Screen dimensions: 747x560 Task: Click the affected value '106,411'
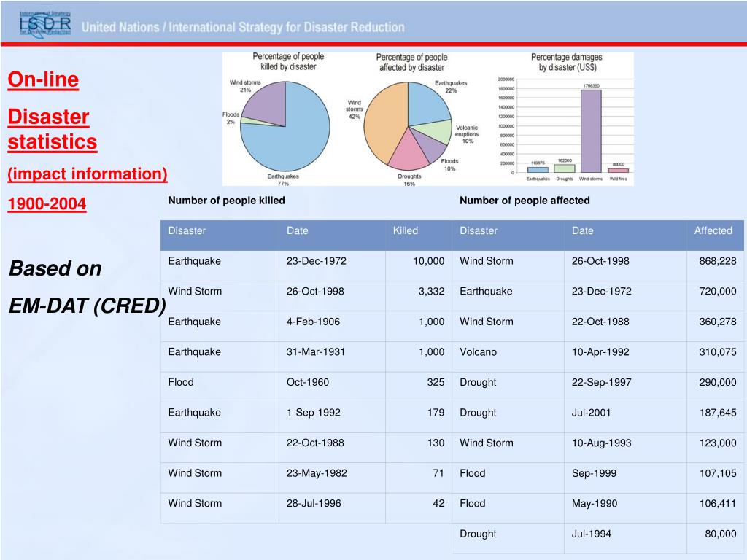pos(718,503)
